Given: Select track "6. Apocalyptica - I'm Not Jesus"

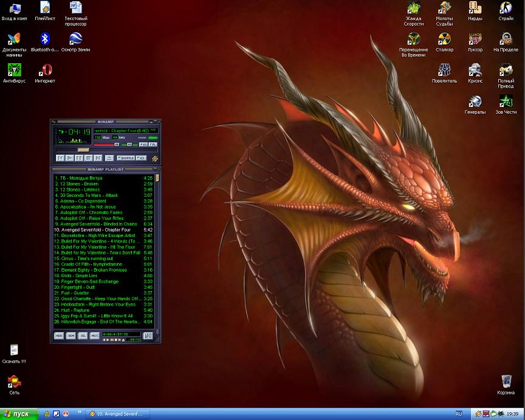Looking at the screenshot, I should coord(103,207).
